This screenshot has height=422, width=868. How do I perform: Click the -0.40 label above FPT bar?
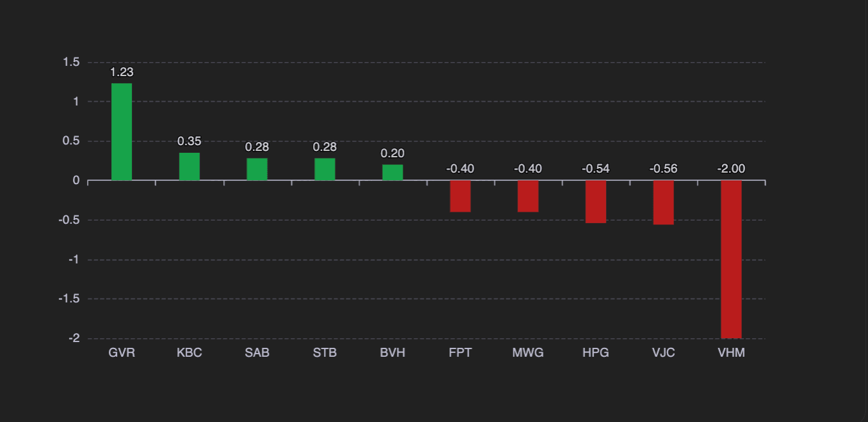tap(460, 169)
